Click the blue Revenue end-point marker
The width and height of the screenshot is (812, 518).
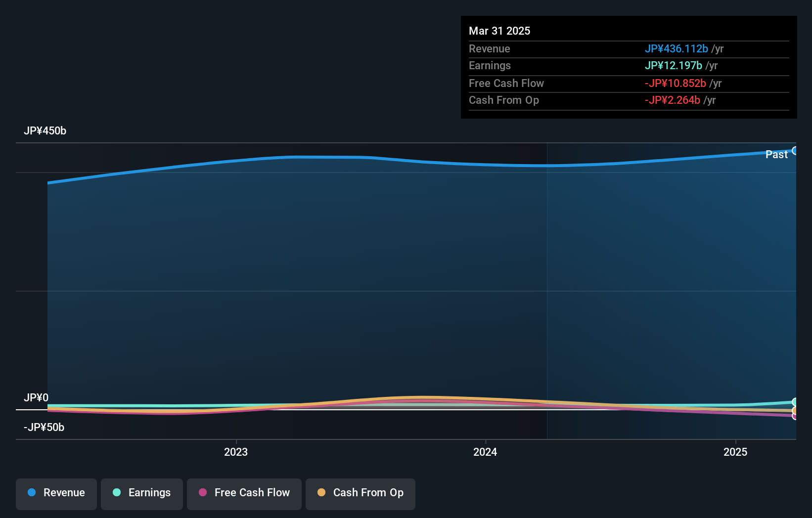[x=795, y=151]
